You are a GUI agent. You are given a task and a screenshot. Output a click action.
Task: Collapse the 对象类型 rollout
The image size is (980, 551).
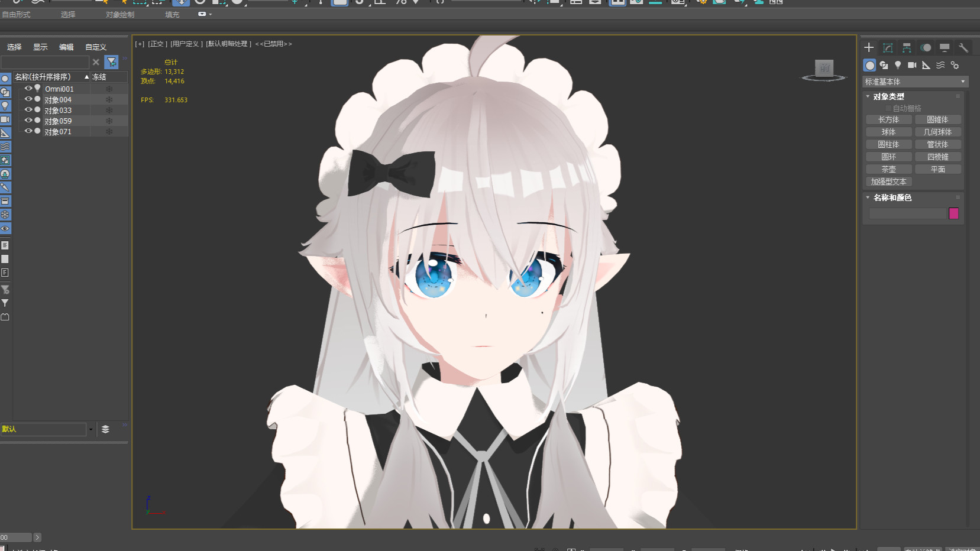coord(888,96)
